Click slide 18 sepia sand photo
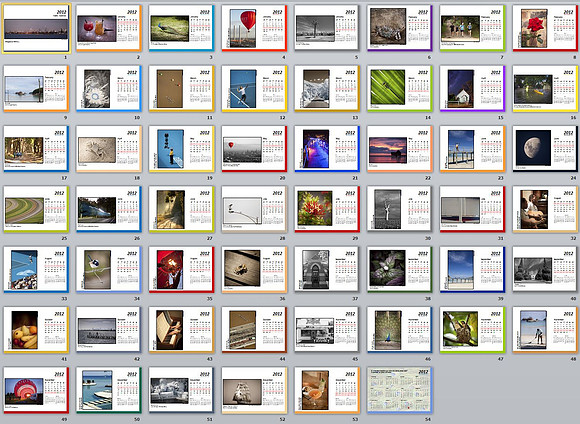This screenshot has width=580, height=424. [109, 149]
